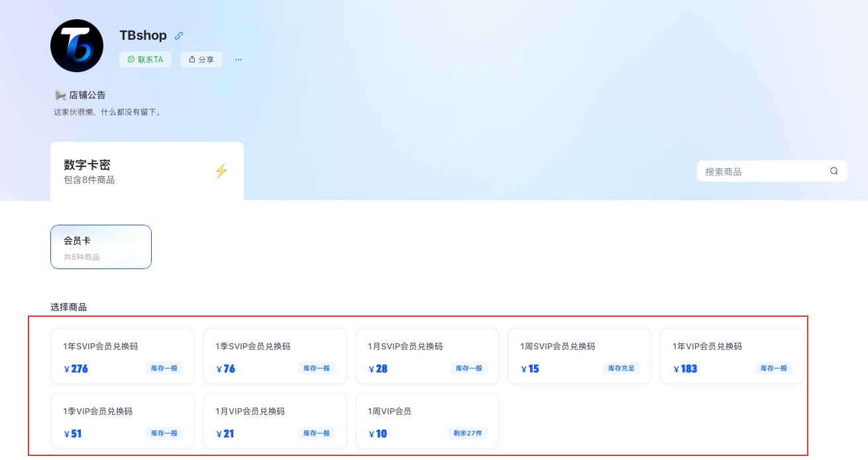This screenshot has height=460, width=868.
Task: Click the magnifier icon in the search bar
Action: [x=833, y=170]
